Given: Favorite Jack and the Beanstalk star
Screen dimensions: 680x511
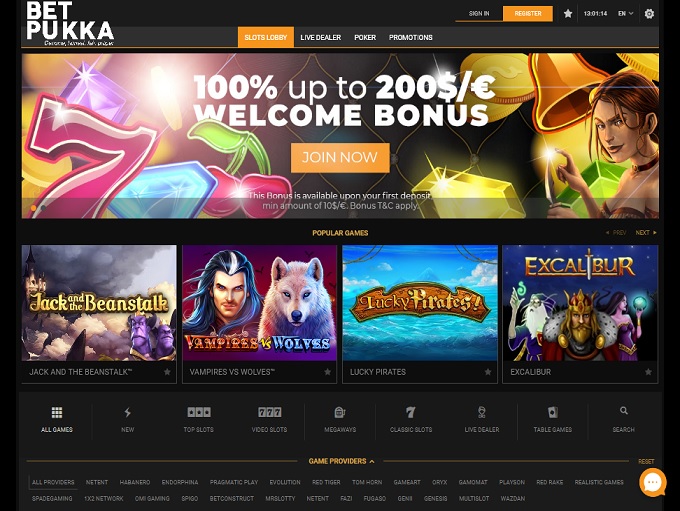Looking at the screenshot, I should point(167,372).
